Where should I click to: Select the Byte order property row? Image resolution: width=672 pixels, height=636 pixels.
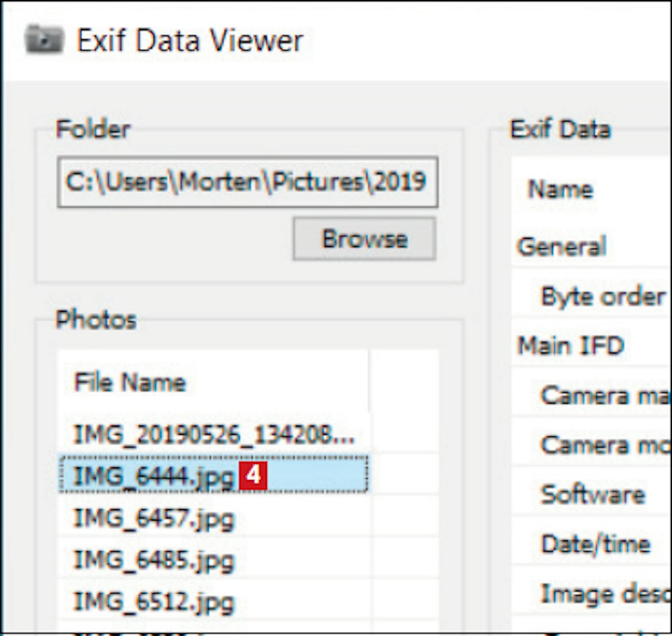click(x=603, y=297)
